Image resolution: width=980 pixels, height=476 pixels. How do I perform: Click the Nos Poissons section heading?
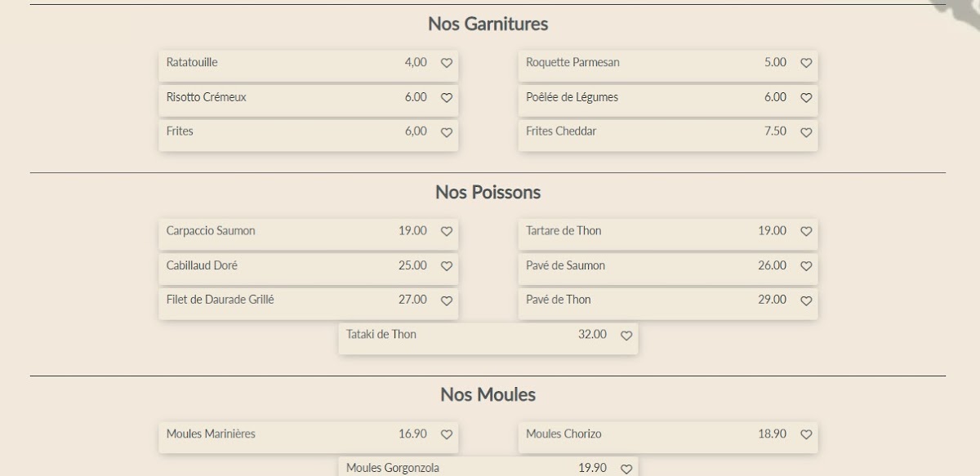point(488,193)
